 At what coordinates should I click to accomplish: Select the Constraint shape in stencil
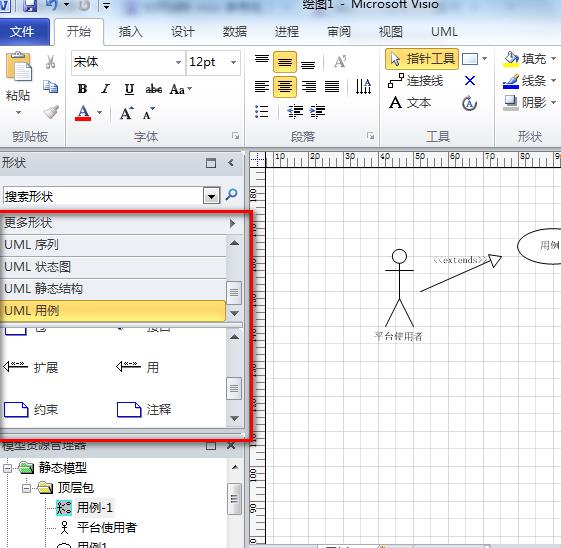(31, 410)
